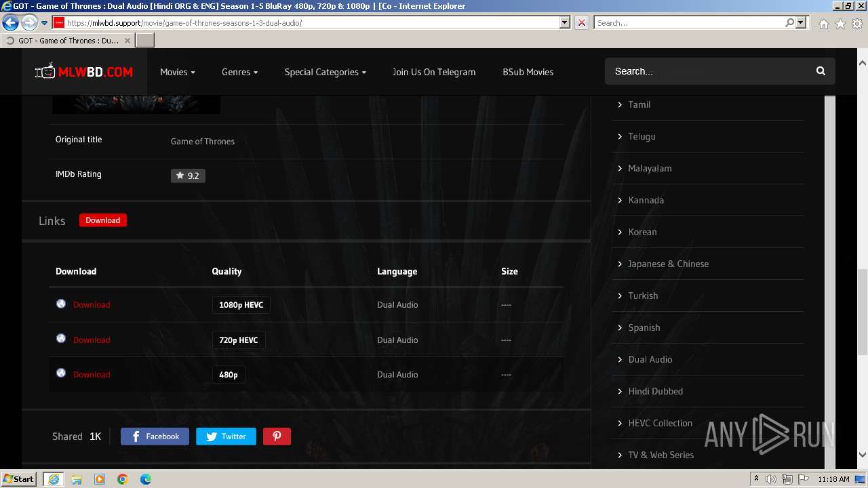Image resolution: width=868 pixels, height=488 pixels.
Task: Click the IE back navigation arrow
Action: [10, 23]
